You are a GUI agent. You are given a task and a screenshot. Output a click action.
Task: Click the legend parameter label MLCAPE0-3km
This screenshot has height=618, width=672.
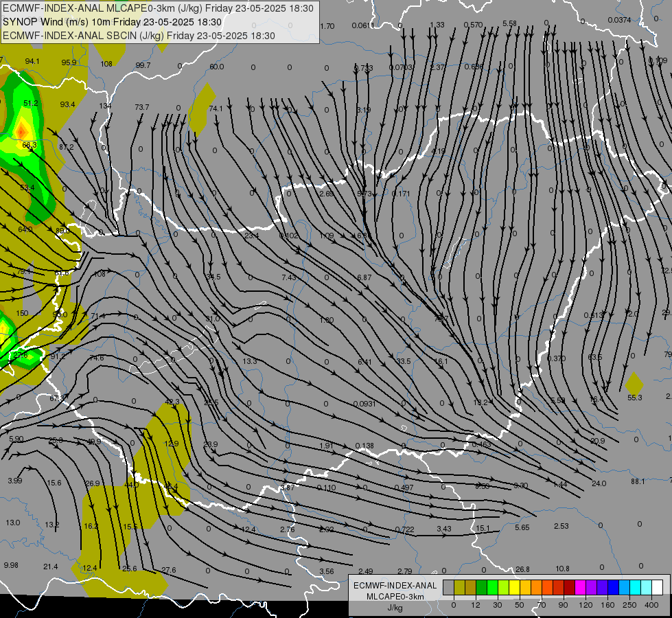[x=395, y=597]
